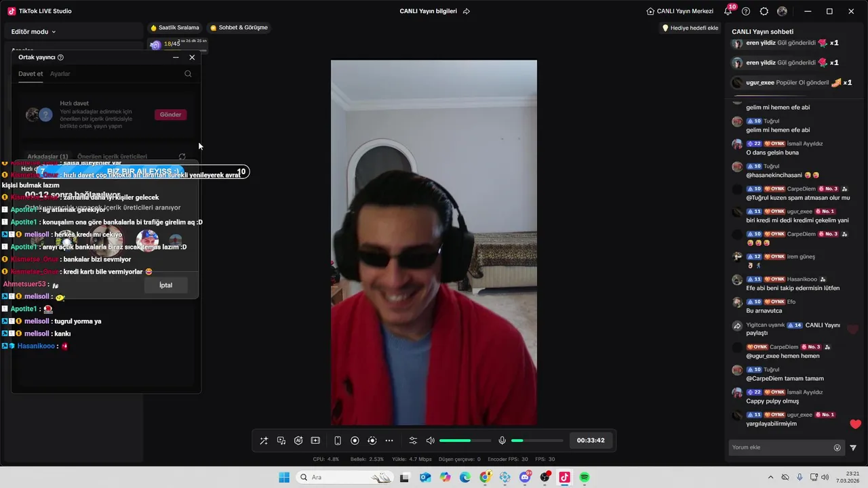Image resolution: width=868 pixels, height=488 pixels.
Task: Click the İptal button
Action: point(165,285)
